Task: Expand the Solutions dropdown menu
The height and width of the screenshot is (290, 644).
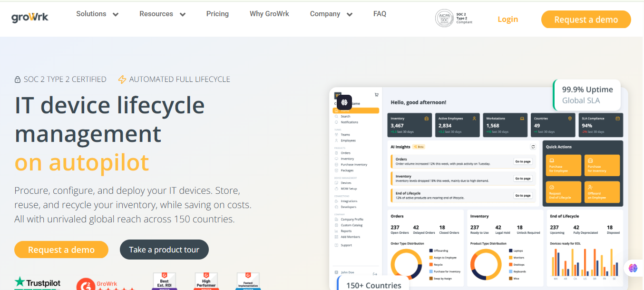Action: point(97,14)
